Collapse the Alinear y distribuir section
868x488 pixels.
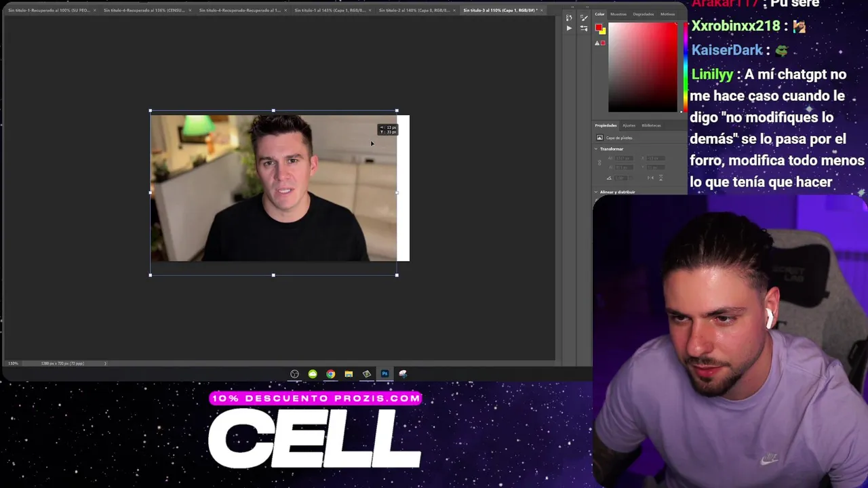[597, 192]
